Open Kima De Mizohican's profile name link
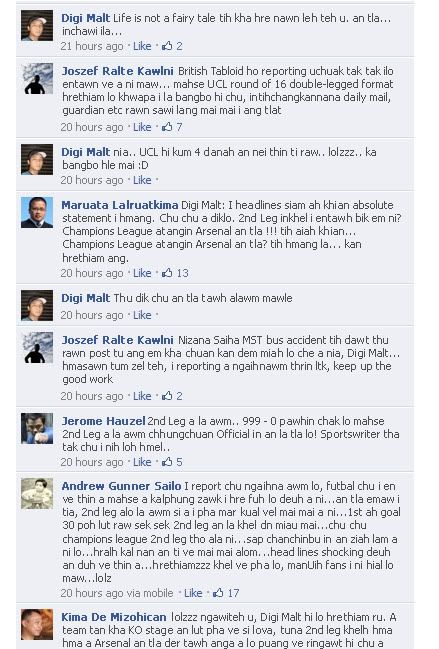This screenshot has width=439, height=649. coord(114,617)
